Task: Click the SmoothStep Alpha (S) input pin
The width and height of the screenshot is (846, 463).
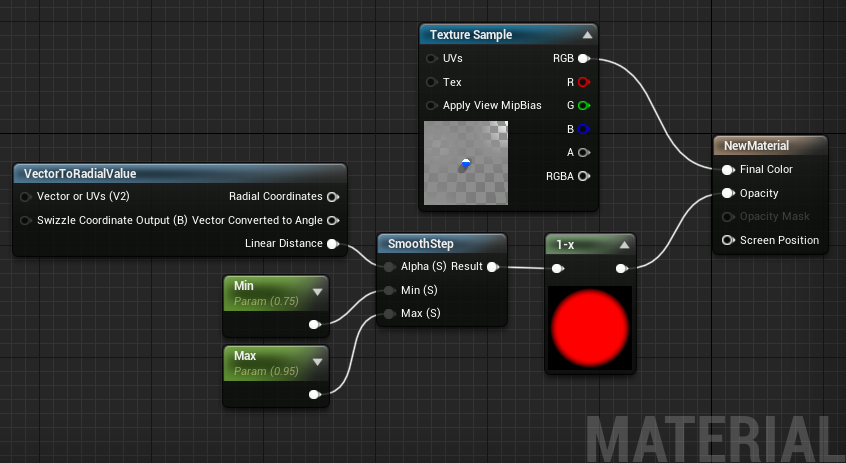Action: (390, 267)
